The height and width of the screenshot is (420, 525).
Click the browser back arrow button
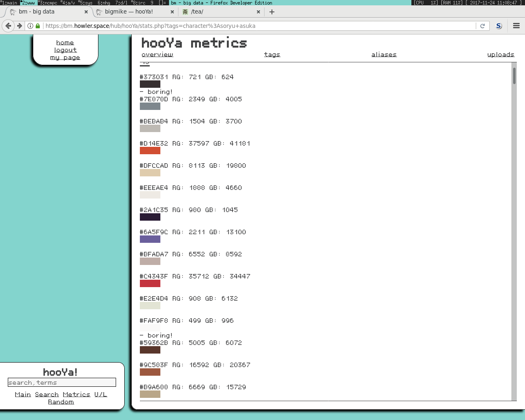coord(8,26)
